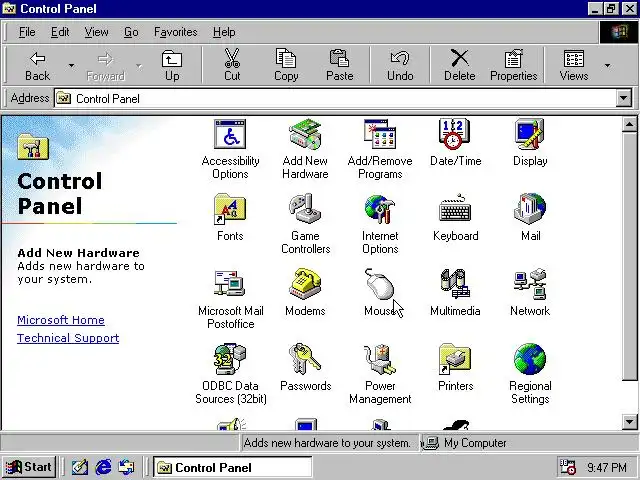Click the Outlook Express quick launch icon
Screen dimensions: 640x480
tap(127, 467)
